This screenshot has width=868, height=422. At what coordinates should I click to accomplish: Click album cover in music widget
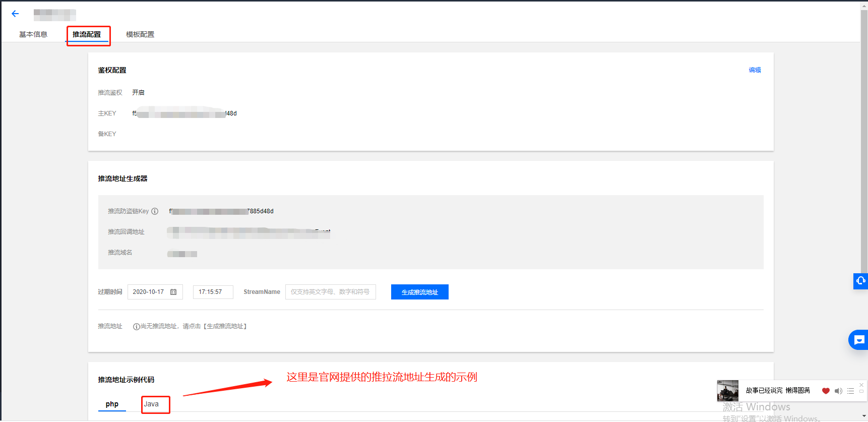point(728,391)
